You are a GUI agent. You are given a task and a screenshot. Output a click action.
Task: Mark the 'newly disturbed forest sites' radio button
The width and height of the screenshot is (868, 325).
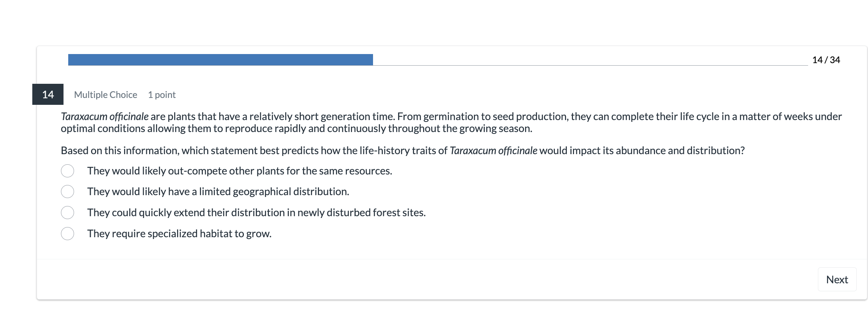point(67,213)
